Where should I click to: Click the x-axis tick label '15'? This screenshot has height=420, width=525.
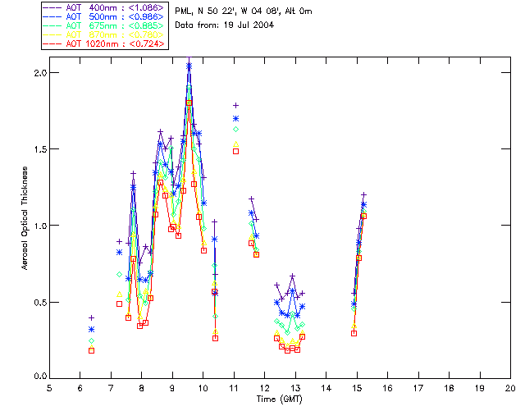pos(357,388)
